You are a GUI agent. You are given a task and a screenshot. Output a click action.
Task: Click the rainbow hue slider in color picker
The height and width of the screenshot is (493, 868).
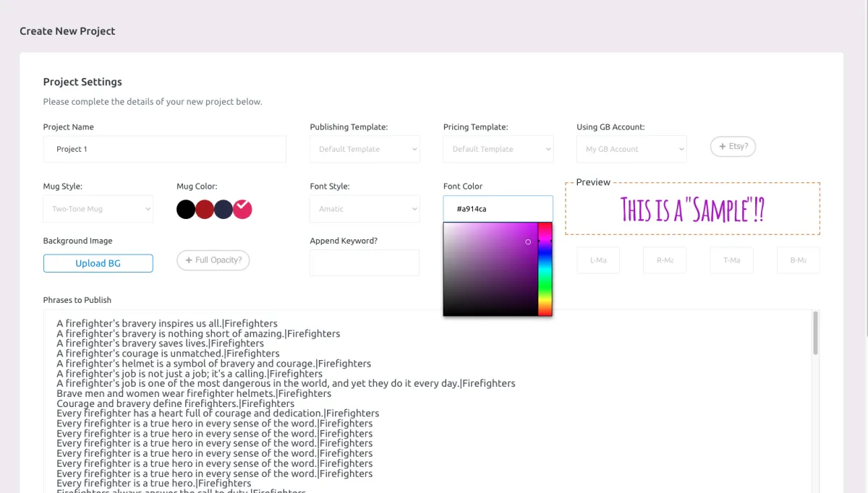(545, 269)
